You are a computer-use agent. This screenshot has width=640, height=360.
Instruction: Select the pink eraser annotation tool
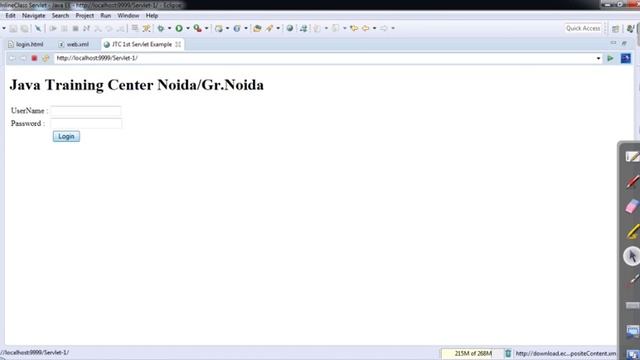[632, 206]
